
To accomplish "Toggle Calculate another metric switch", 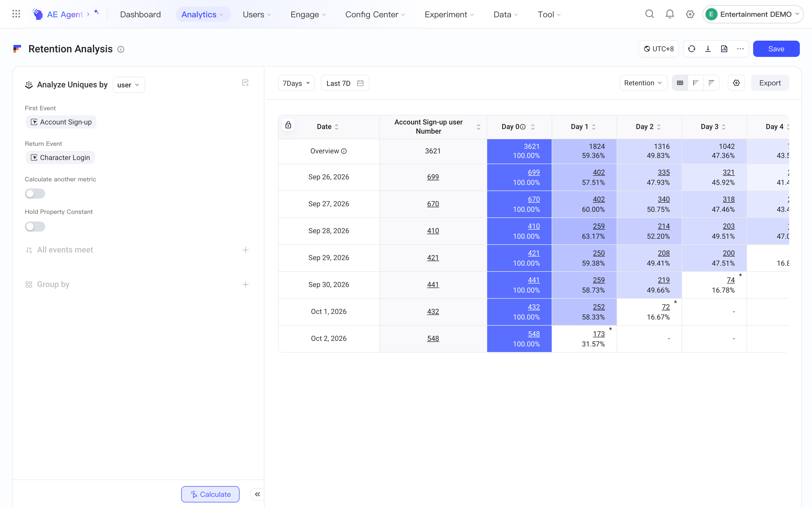I will click(35, 194).
